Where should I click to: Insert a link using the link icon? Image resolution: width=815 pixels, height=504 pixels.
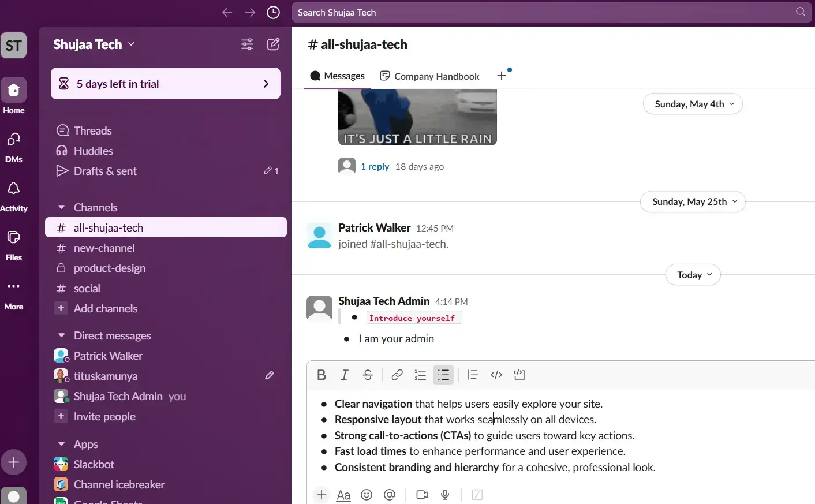click(x=397, y=375)
